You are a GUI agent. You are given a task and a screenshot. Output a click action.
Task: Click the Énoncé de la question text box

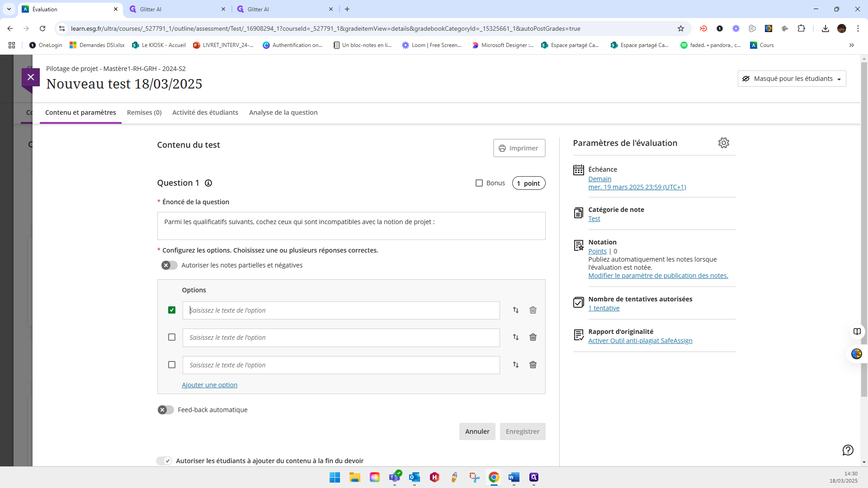351,226
